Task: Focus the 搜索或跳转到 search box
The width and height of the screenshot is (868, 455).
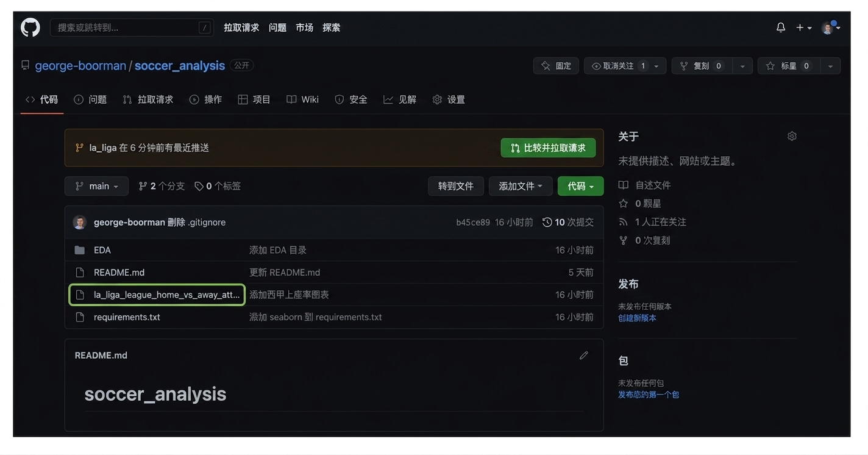Action: tap(132, 27)
